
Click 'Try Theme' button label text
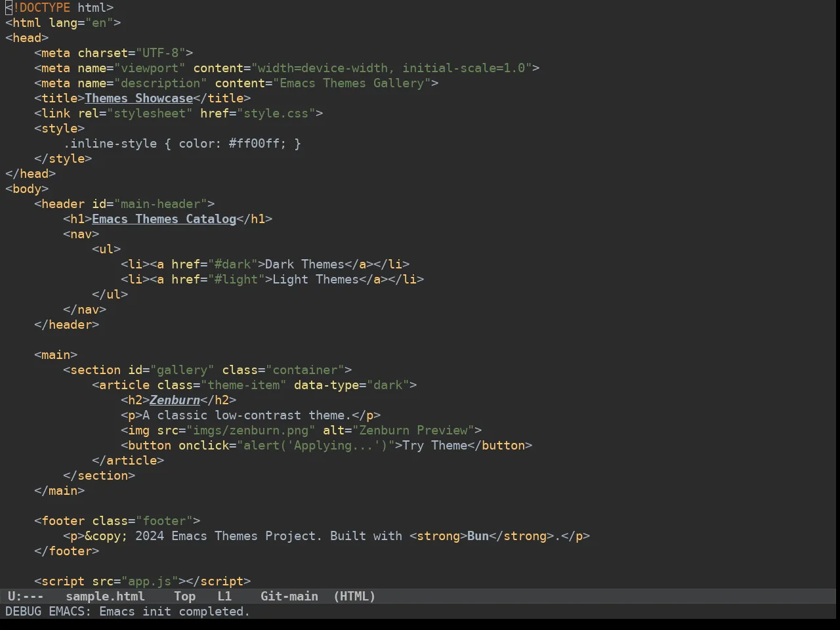tap(434, 446)
